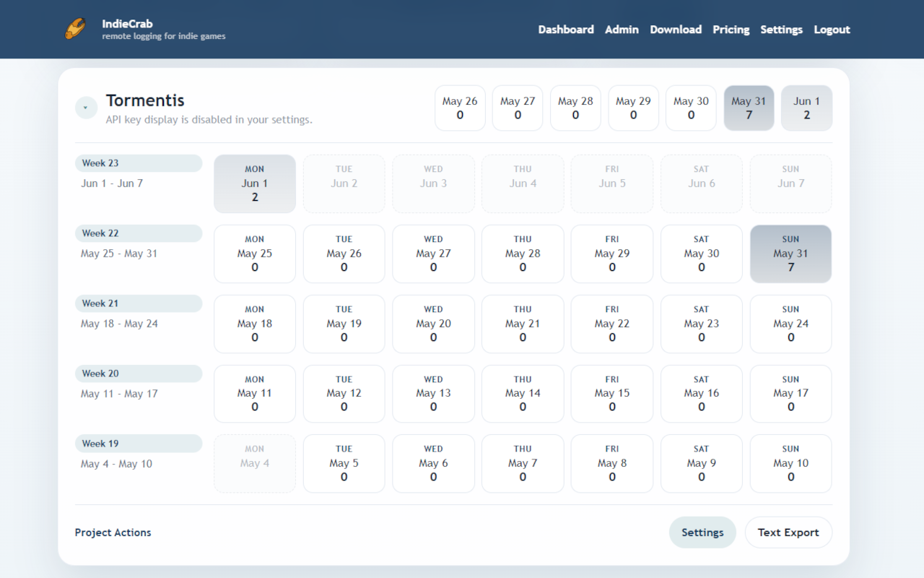
Task: Open the MON May 25 calendar cell
Action: click(x=255, y=254)
